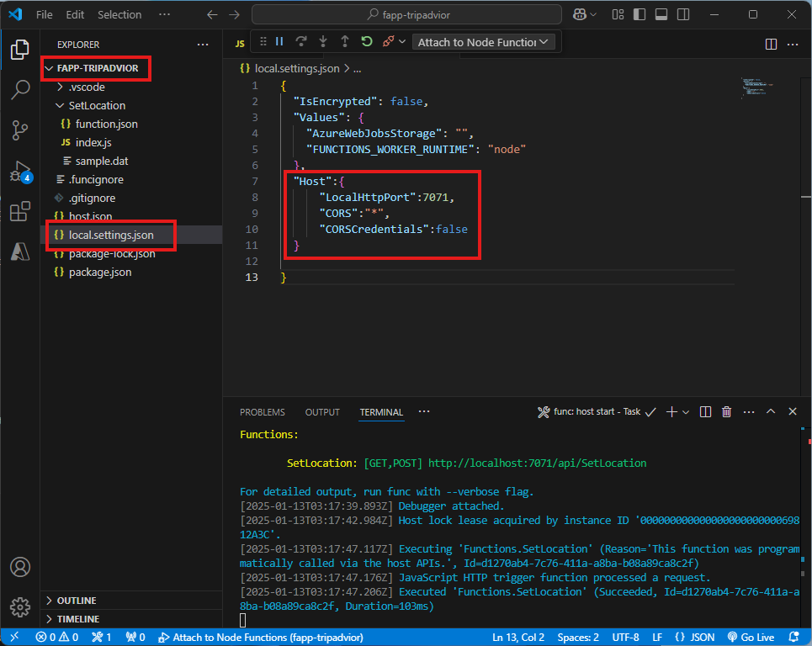
Task: Collapse the FAPP-TRIPADVIOR folder section
Action: tap(98, 68)
